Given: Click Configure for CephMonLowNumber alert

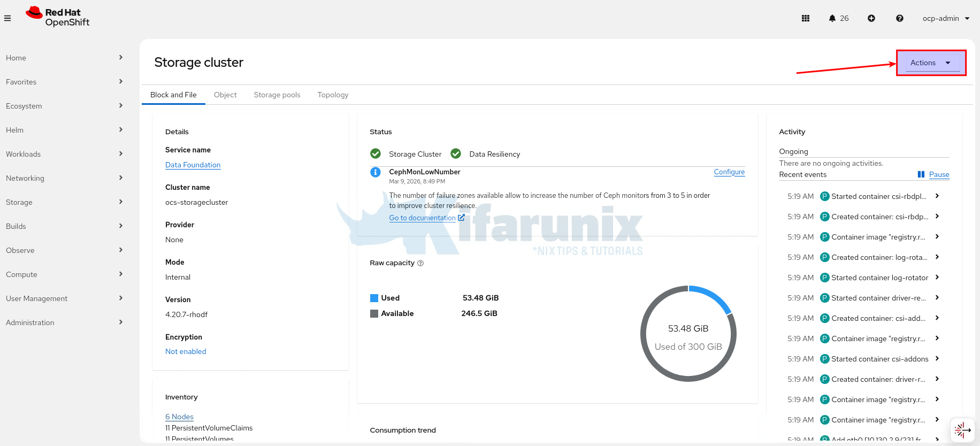Looking at the screenshot, I should (x=729, y=172).
